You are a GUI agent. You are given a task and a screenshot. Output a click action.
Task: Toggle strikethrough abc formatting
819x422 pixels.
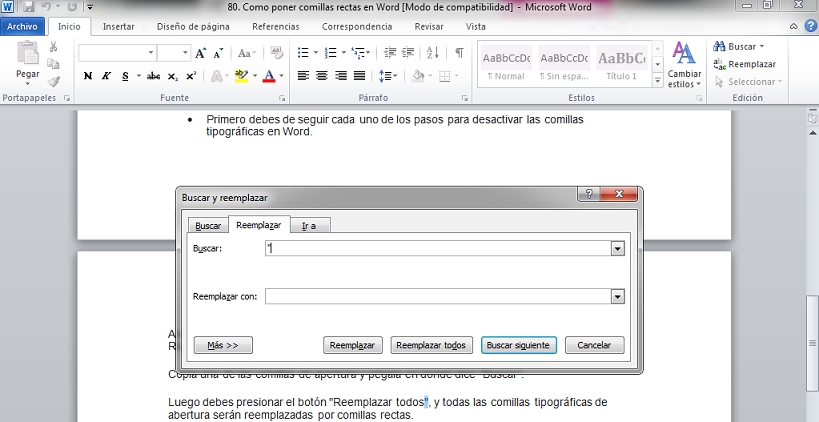[x=153, y=76]
